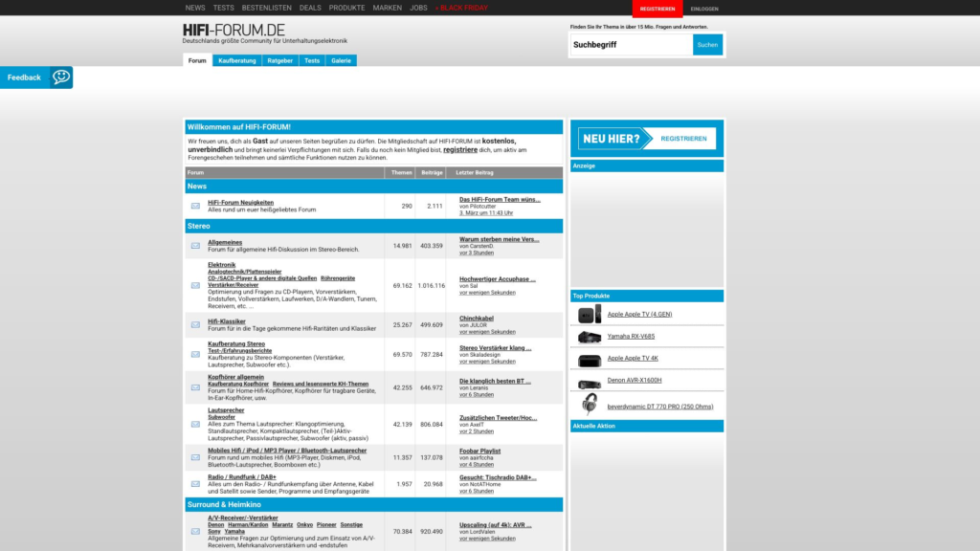Image resolution: width=980 pixels, height=551 pixels.
Task: Click envelope icon beside Kopfhörer allgemein
Action: 195,387
